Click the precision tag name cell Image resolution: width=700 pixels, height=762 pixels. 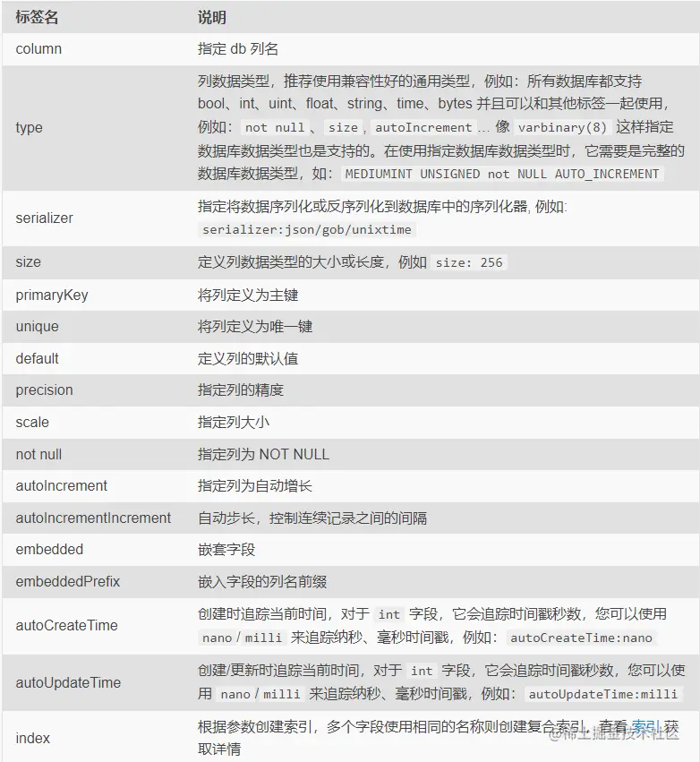pos(44,390)
